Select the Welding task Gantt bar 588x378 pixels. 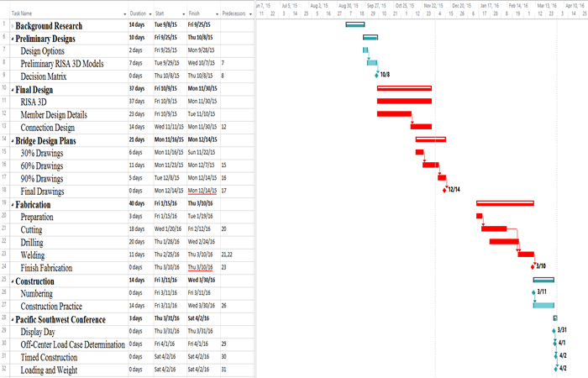tap(526, 254)
